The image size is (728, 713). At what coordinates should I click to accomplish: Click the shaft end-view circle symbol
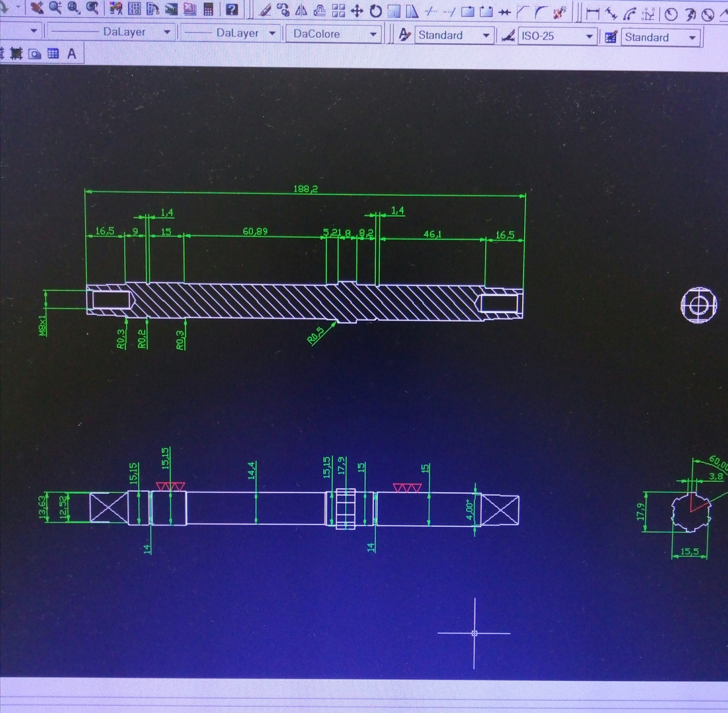point(699,305)
